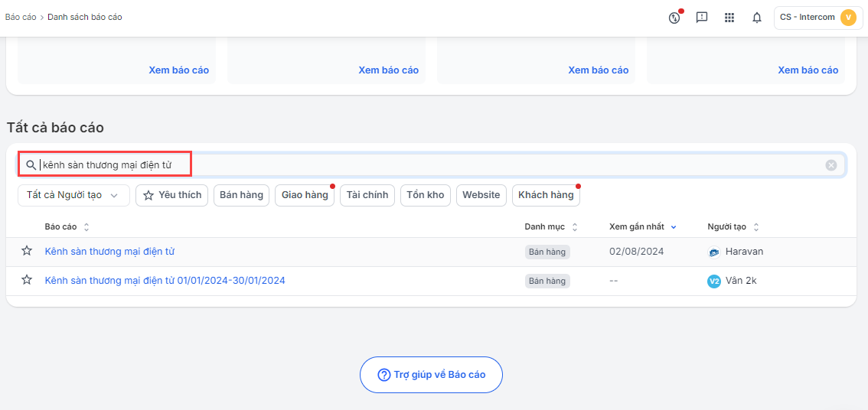Click the Báo cáo breadcrumb link
The image size is (868, 410).
point(21,17)
